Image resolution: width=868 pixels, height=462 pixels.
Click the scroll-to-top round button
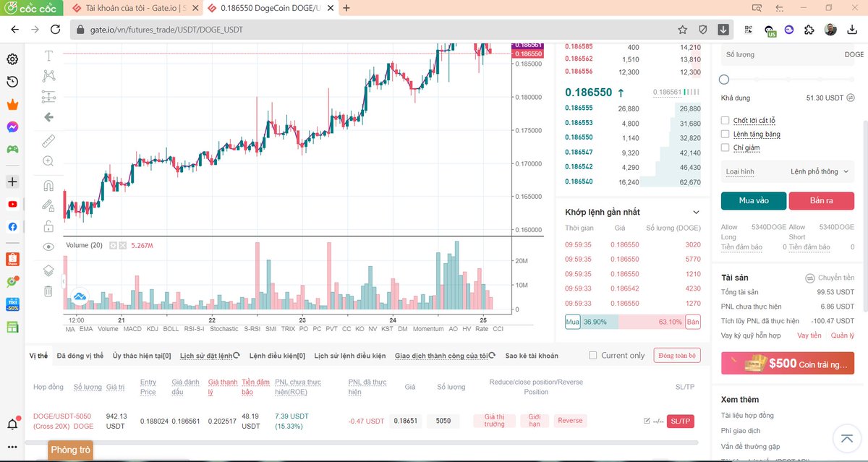[x=846, y=437]
